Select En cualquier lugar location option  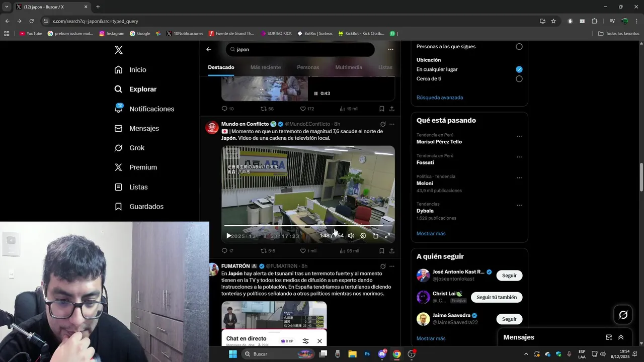point(519,69)
